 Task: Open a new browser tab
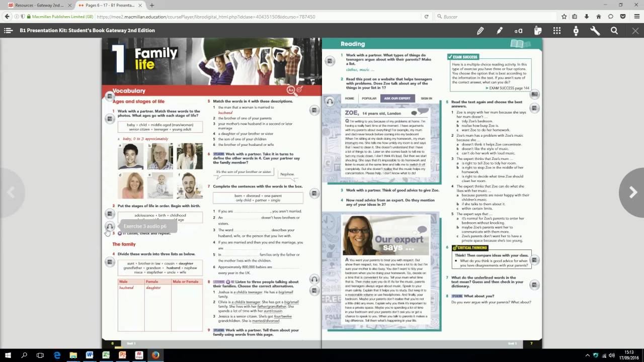151,5
